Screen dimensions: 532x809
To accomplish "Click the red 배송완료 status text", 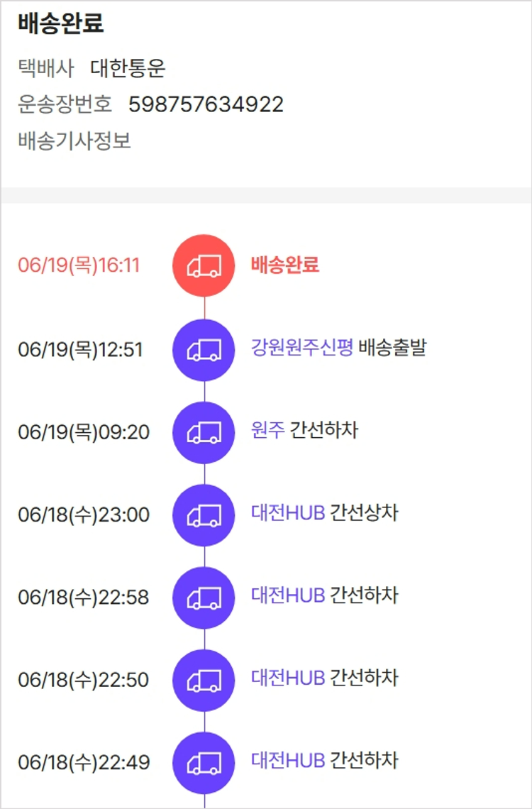I will click(x=284, y=265).
